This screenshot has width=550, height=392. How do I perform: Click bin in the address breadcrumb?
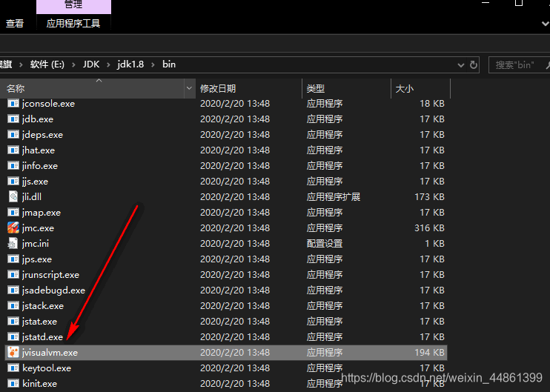pyautogui.click(x=169, y=64)
